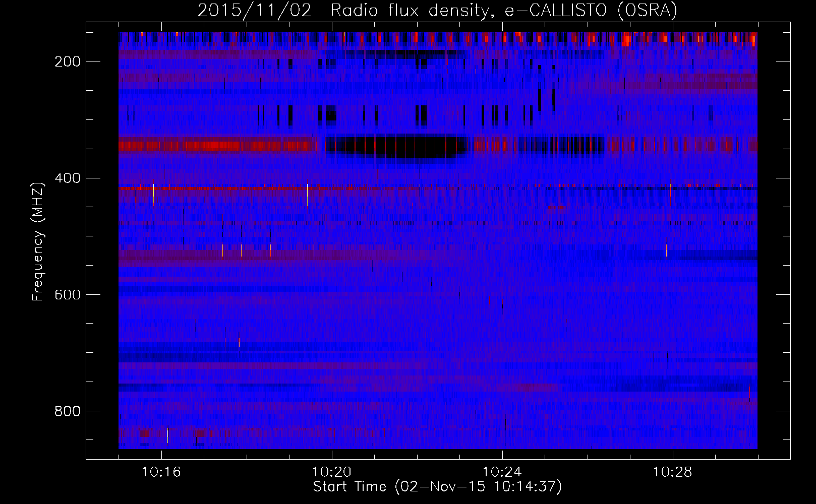This screenshot has width=816, height=504.
Task: Click the 10:24 time tick label
Action: tap(502, 472)
